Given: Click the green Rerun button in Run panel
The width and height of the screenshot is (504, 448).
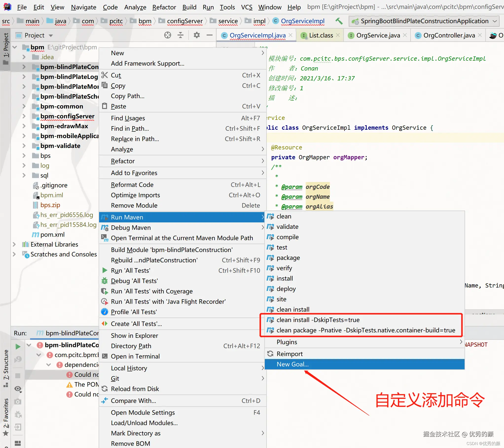Looking at the screenshot, I should click(x=18, y=346).
